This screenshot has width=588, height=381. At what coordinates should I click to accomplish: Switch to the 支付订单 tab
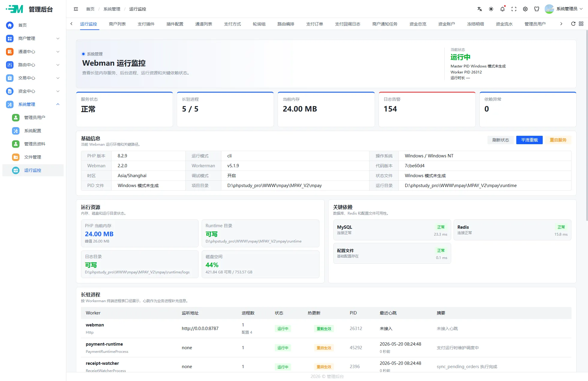[x=315, y=24]
